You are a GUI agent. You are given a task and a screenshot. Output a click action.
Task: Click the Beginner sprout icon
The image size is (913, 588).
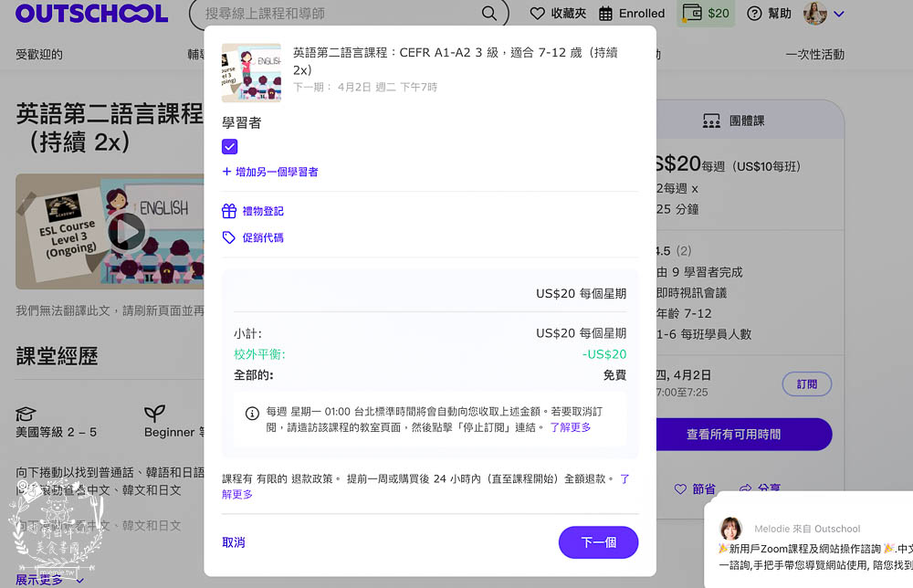pyautogui.click(x=154, y=414)
